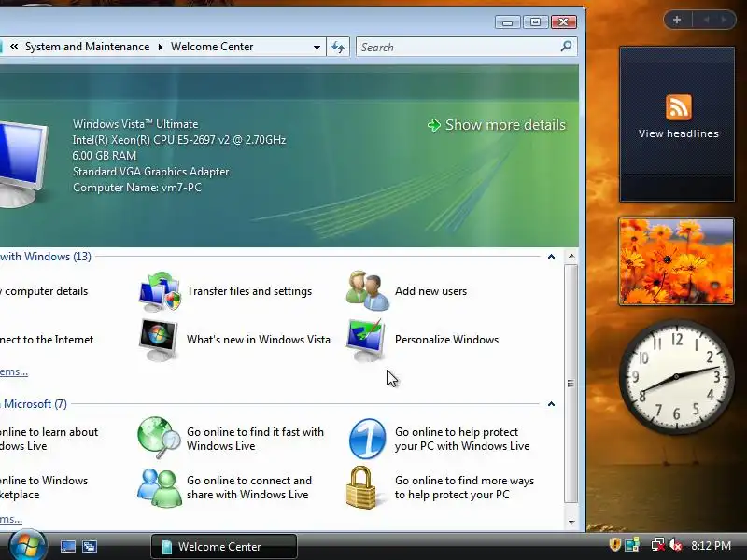Open the RSS feed headlines icon

(x=679, y=107)
